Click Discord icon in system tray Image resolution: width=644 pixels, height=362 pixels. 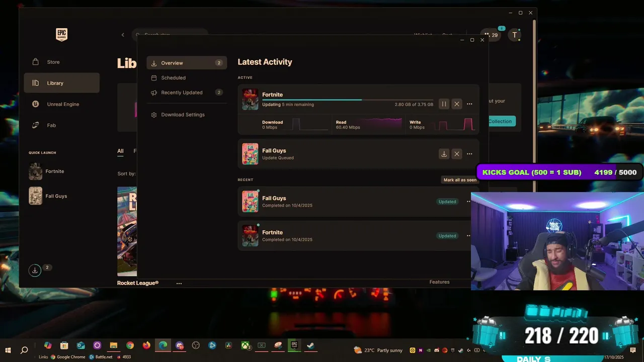[437, 350]
